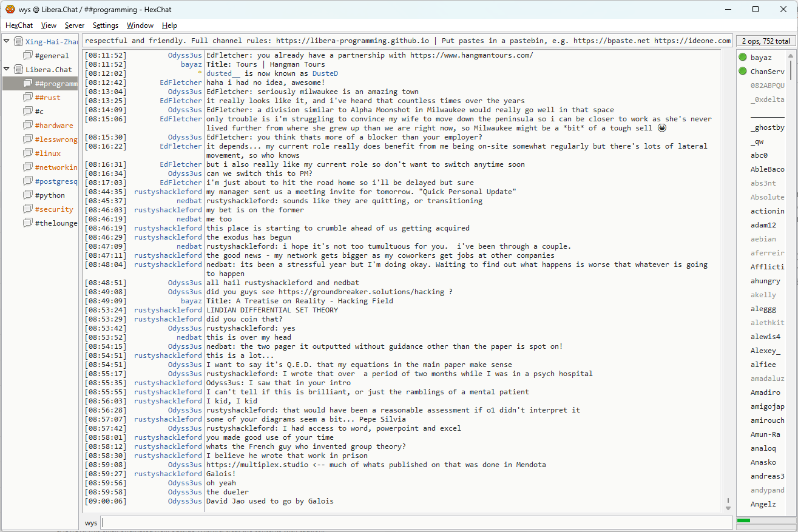Open the hangmantours.com link in chat
Viewport: 798px width, 532px height.
click(472, 55)
